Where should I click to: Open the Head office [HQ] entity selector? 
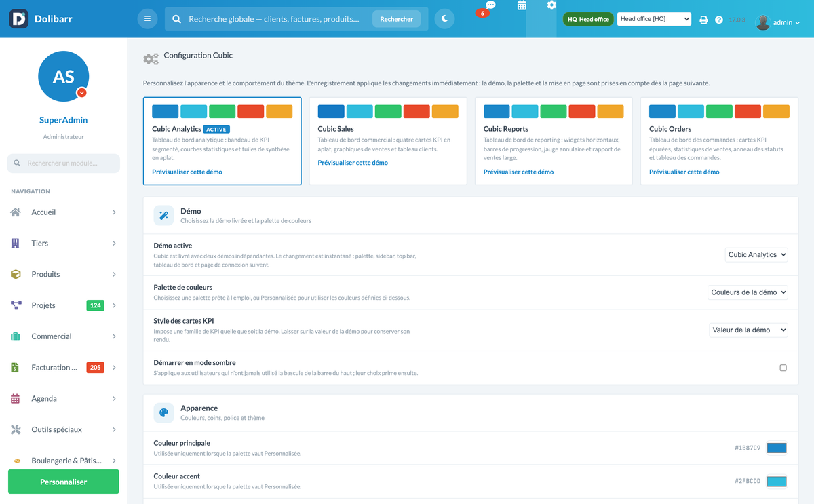tap(654, 19)
